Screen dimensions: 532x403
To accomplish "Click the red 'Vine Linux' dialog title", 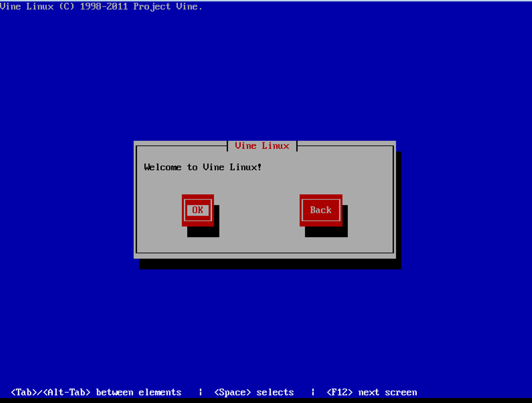I will pos(262,146).
